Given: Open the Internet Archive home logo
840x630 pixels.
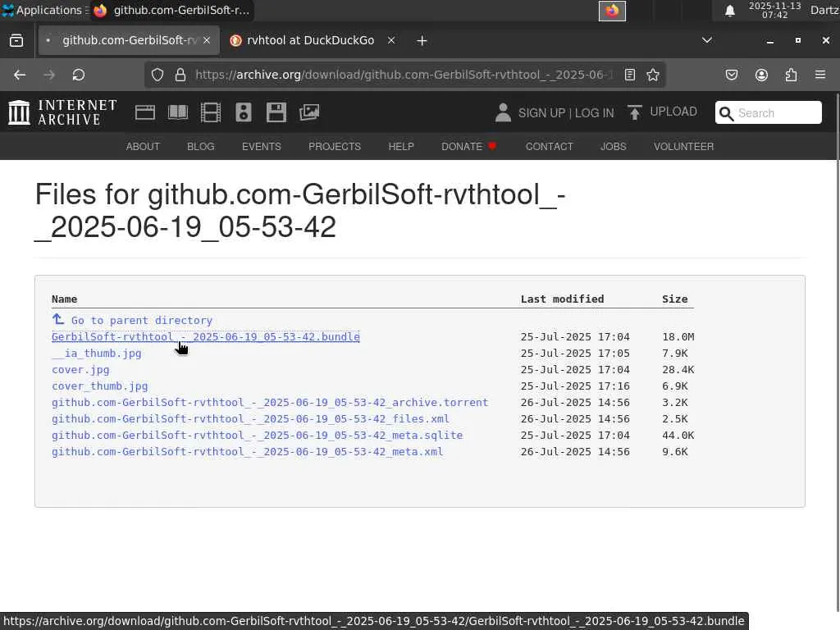Looking at the screenshot, I should click(x=62, y=112).
